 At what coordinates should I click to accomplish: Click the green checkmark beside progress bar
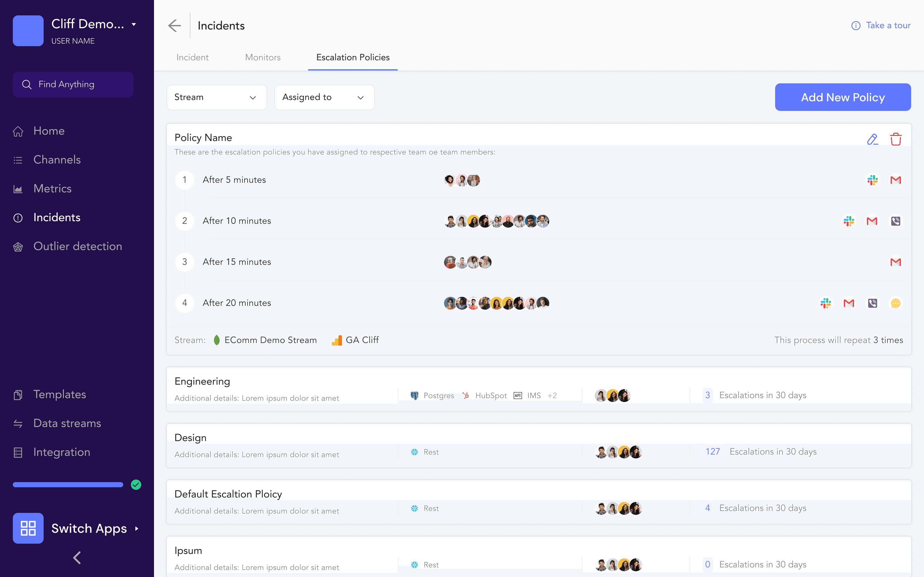(136, 485)
